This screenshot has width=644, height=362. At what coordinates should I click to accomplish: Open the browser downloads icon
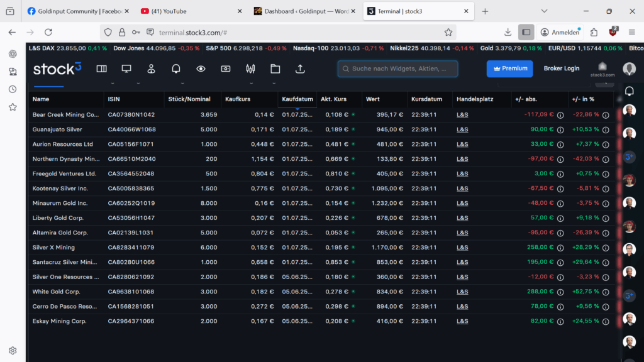click(508, 33)
